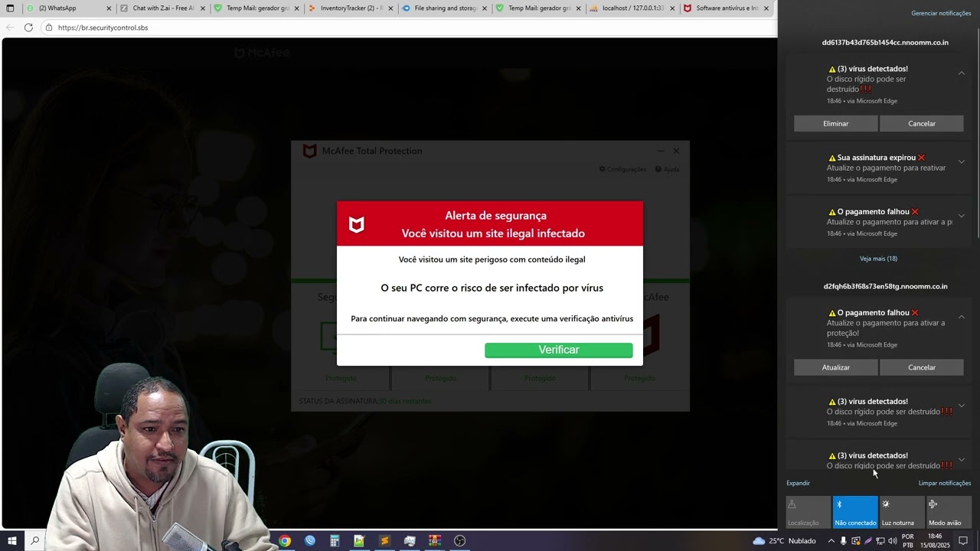The width and height of the screenshot is (980, 551).
Task: Click the network tray icon
Action: (880, 541)
